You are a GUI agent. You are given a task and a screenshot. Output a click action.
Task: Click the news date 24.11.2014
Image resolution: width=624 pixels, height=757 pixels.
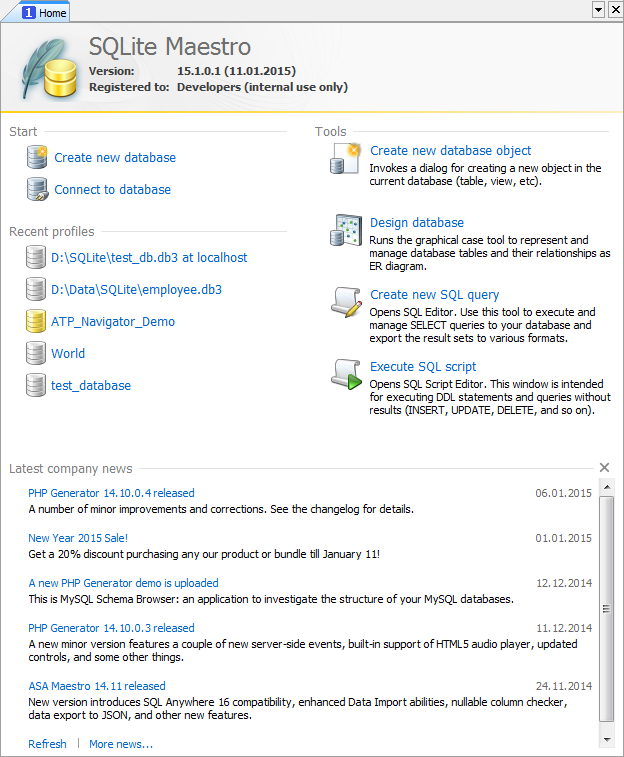[564, 686]
